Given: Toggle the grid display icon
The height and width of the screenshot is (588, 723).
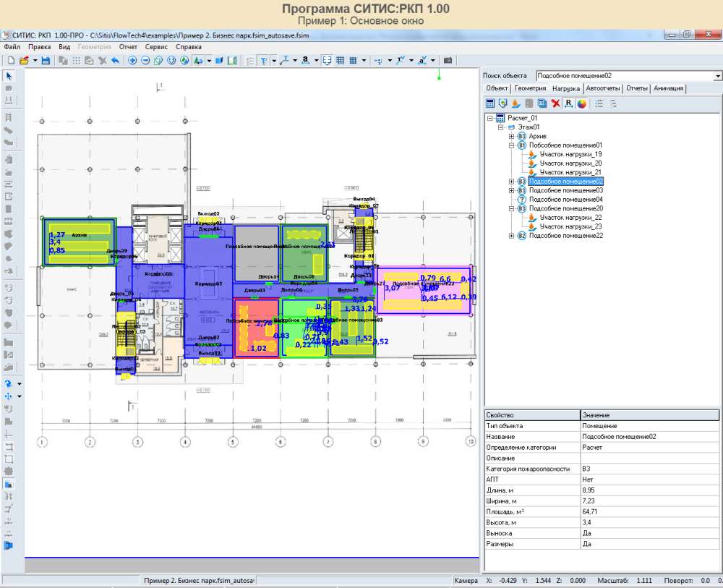Looking at the screenshot, I should [x=341, y=61].
